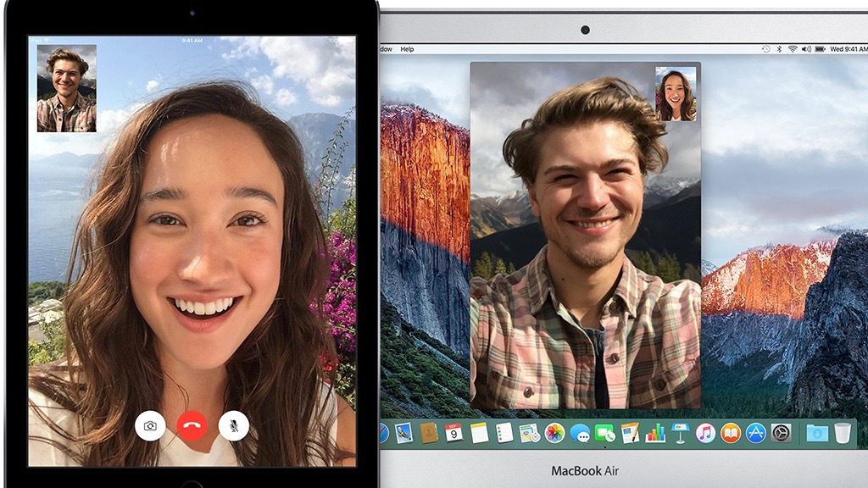The width and height of the screenshot is (868, 488).
Task: Open the Wi-Fi menu in the menu bar
Action: 792,49
